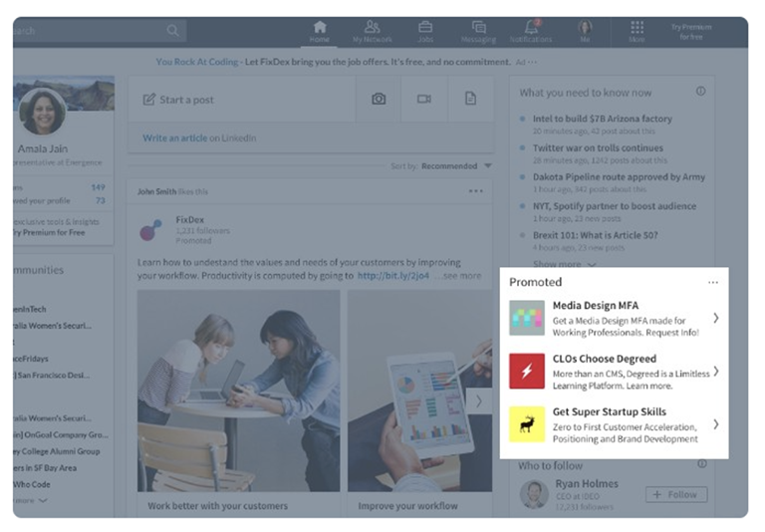Open Dakota Pipeline route approved story
The width and height of the screenshot is (765, 532).
point(619,177)
